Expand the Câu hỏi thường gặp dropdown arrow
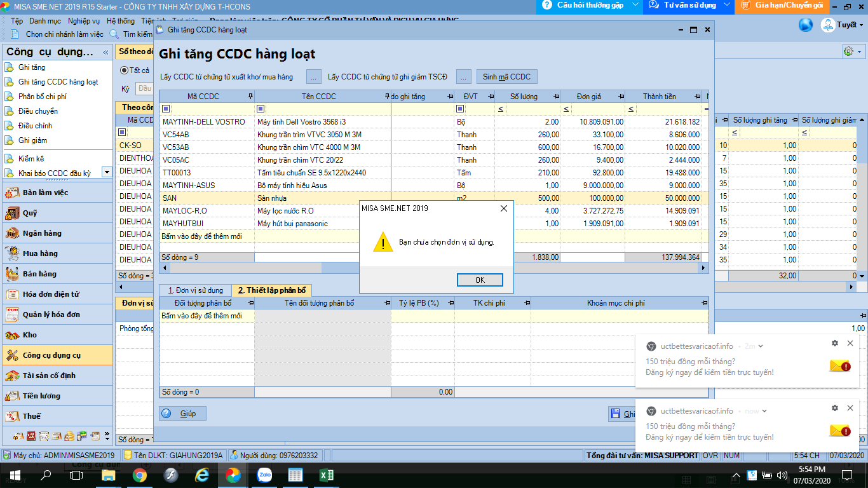Image resolution: width=868 pixels, height=488 pixels. 637,5
